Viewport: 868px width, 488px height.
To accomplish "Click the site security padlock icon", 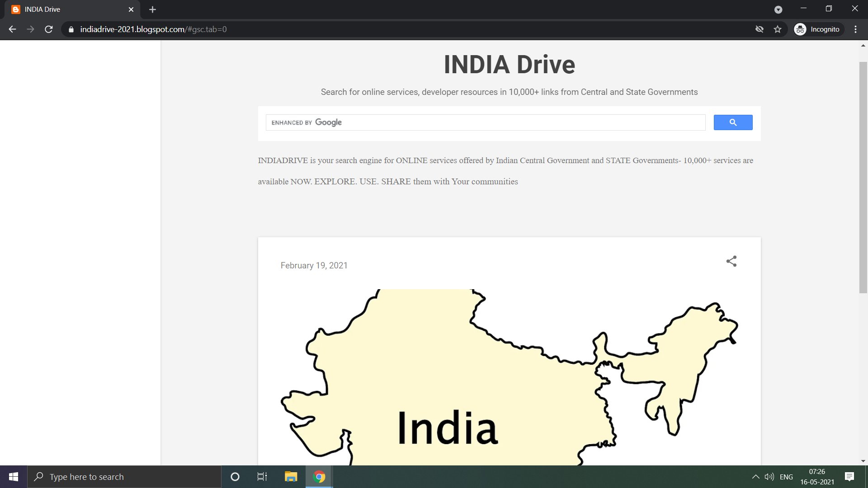I will 71,29.
